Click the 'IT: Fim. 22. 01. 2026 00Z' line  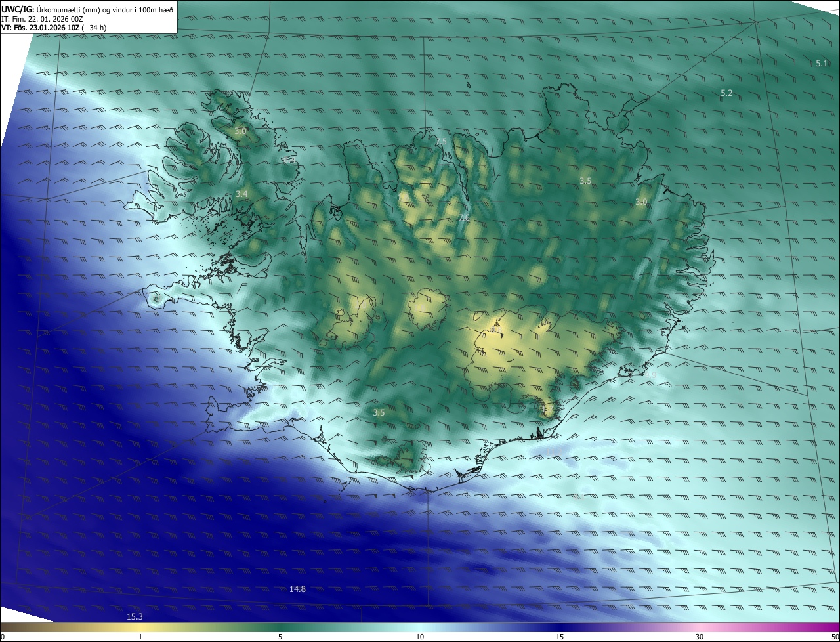[x=43, y=19]
